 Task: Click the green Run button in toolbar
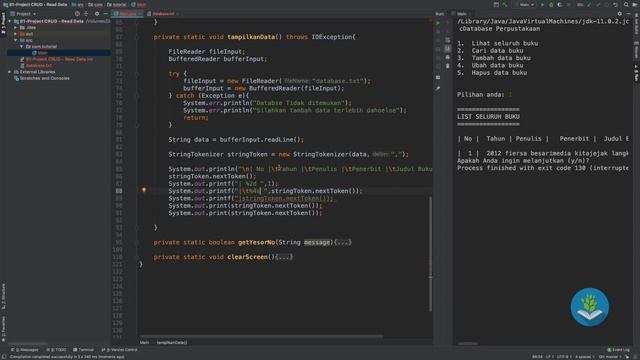542,4
